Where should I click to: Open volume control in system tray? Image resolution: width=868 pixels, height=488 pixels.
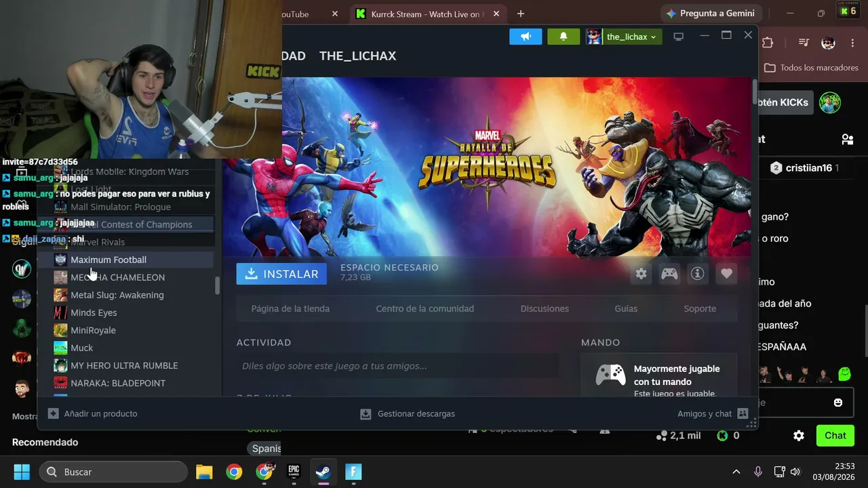795,472
